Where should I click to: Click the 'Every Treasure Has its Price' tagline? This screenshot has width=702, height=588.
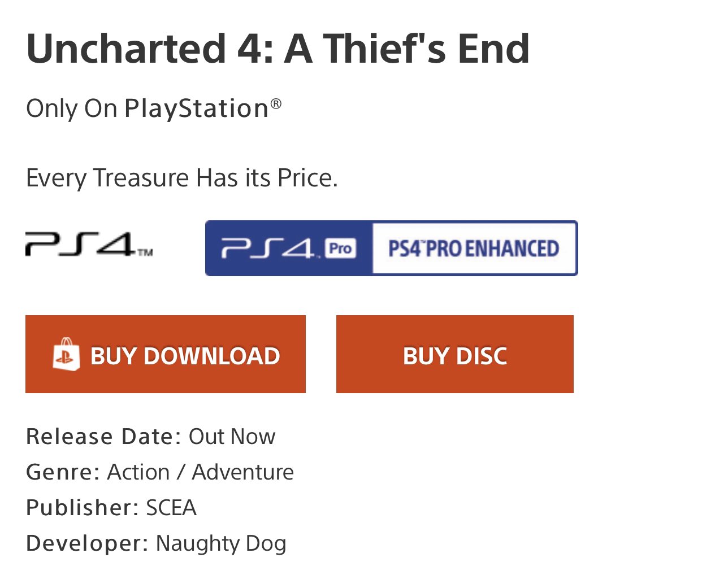pos(181,178)
